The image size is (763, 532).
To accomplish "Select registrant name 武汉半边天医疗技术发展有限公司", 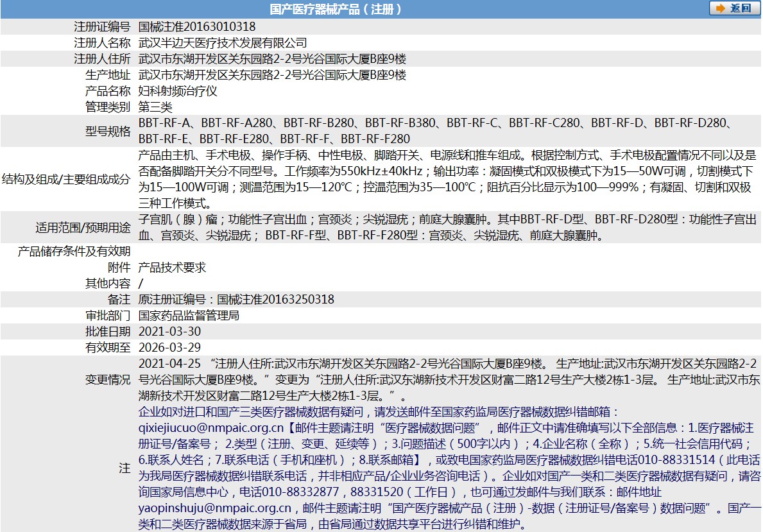I will pos(223,43).
